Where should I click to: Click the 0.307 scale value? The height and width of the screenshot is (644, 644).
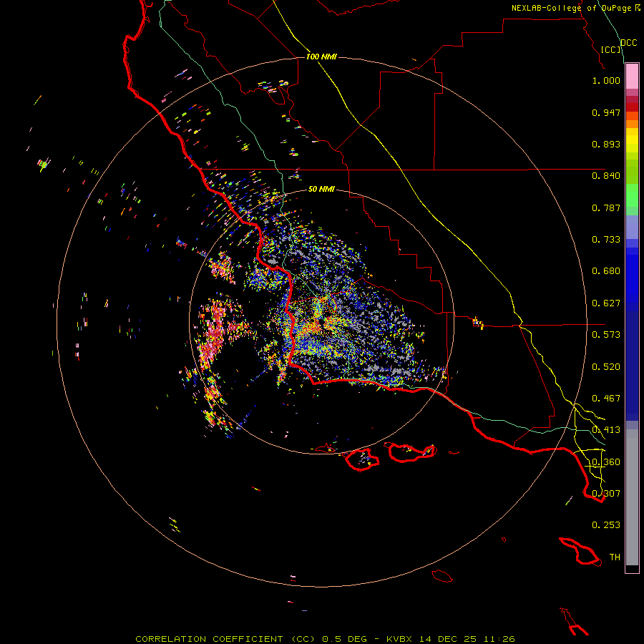[606, 494]
